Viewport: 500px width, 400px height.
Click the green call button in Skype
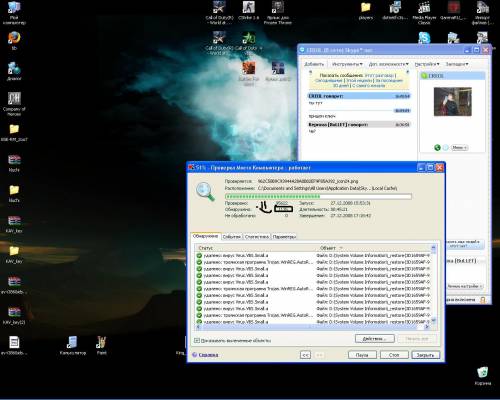438,147
